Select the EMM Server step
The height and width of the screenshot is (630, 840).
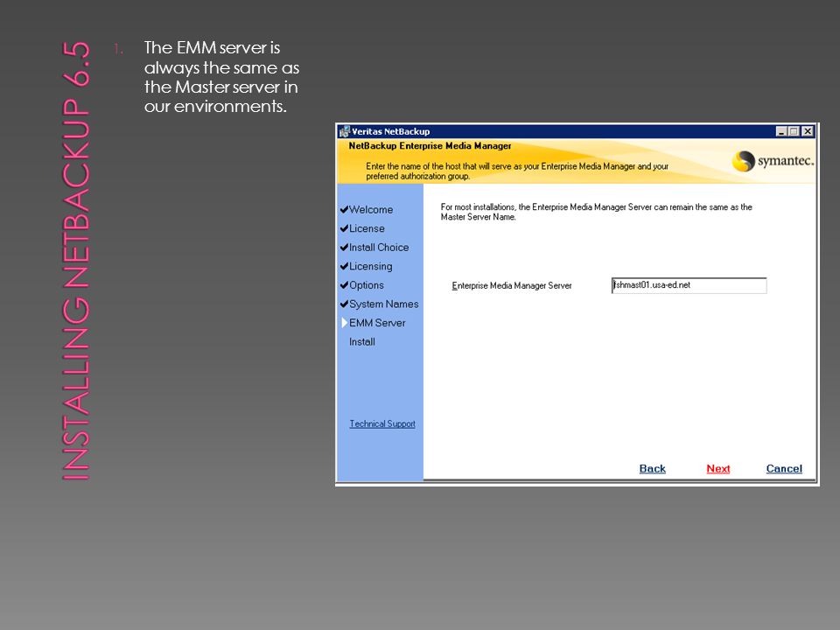(377, 323)
